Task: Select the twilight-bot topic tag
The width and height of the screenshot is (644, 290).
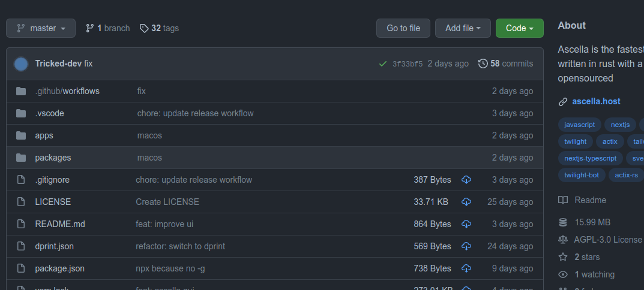Action: 582,175
